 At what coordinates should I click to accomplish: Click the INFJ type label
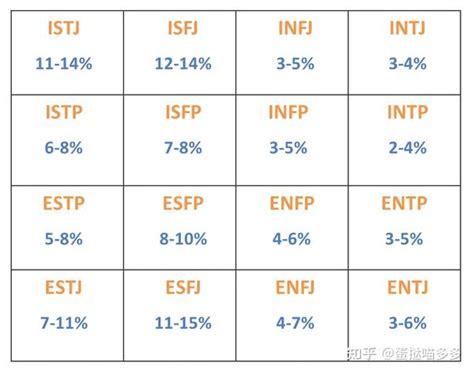click(295, 28)
